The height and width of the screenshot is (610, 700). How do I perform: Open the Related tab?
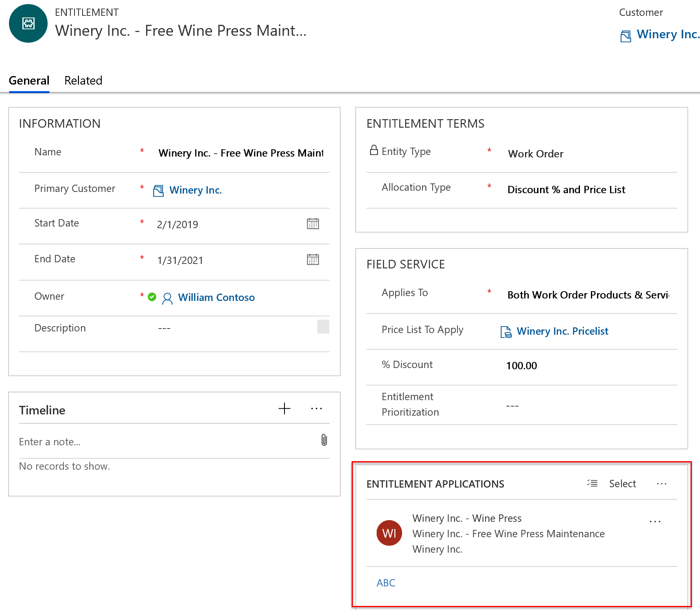83,81
